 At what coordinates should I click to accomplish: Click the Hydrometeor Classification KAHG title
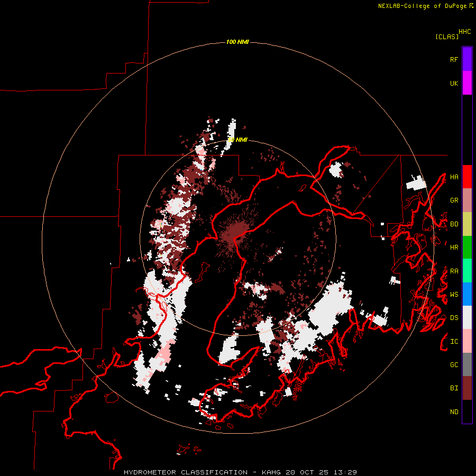240,472
